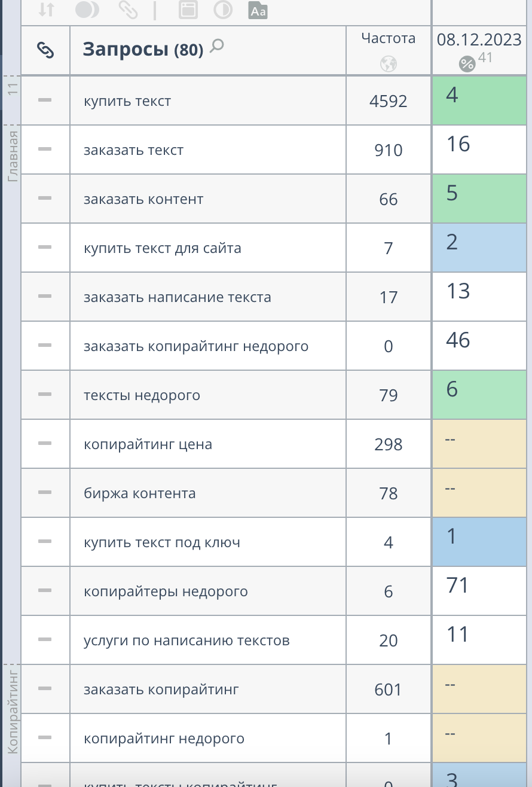532x787 pixels.
Task: Click the window layout toolbar icon
Action: point(188,10)
